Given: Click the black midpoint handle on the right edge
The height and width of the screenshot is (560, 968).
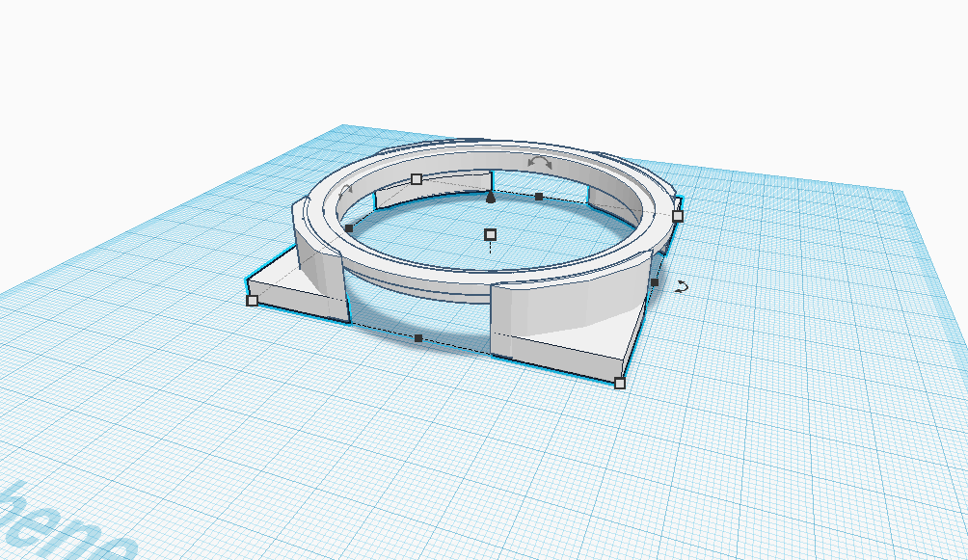Looking at the screenshot, I should (x=655, y=282).
